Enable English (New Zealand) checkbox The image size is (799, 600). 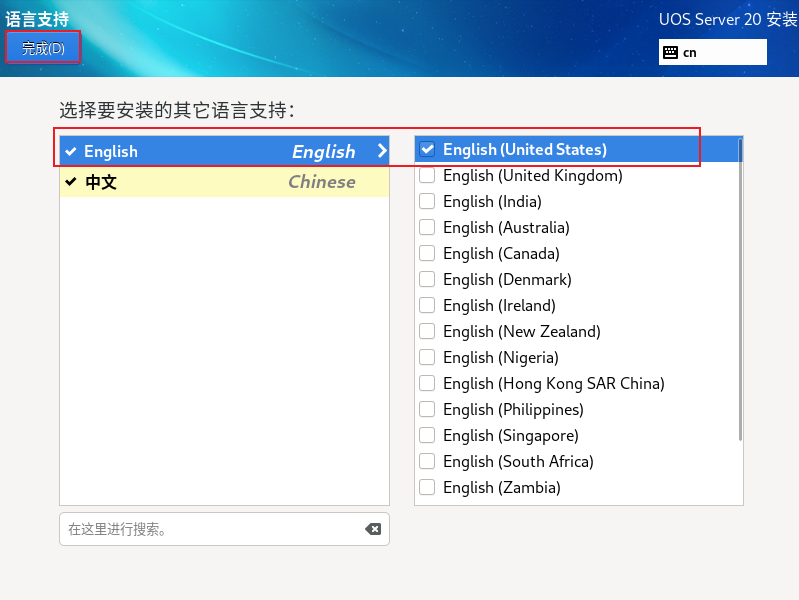pos(427,332)
